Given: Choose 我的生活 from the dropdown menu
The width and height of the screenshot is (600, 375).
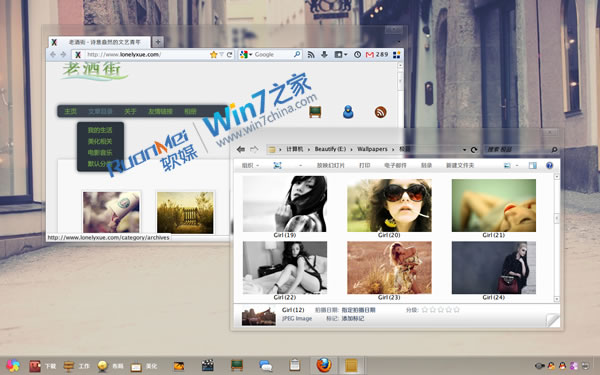Looking at the screenshot, I should (x=100, y=130).
